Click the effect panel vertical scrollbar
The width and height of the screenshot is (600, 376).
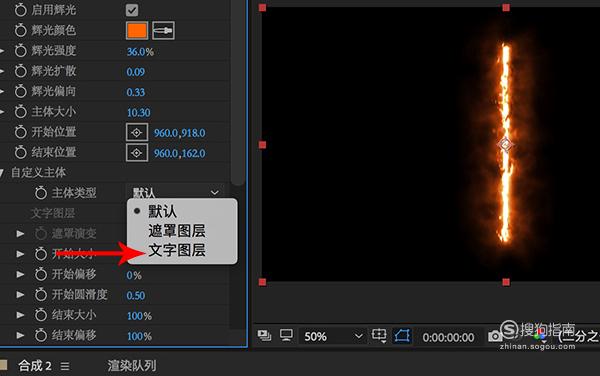(238, 92)
